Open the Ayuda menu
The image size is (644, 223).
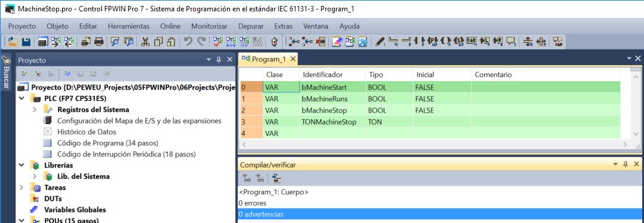click(x=350, y=26)
